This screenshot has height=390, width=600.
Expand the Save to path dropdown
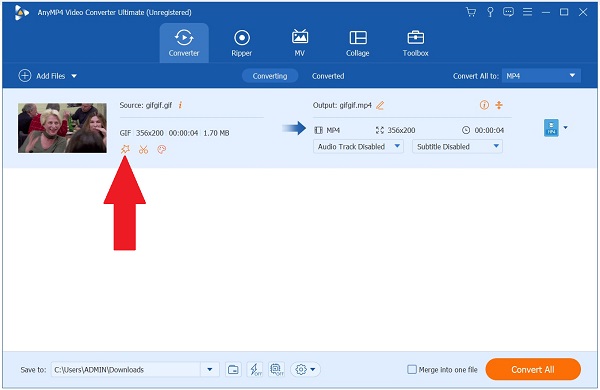tap(210, 369)
